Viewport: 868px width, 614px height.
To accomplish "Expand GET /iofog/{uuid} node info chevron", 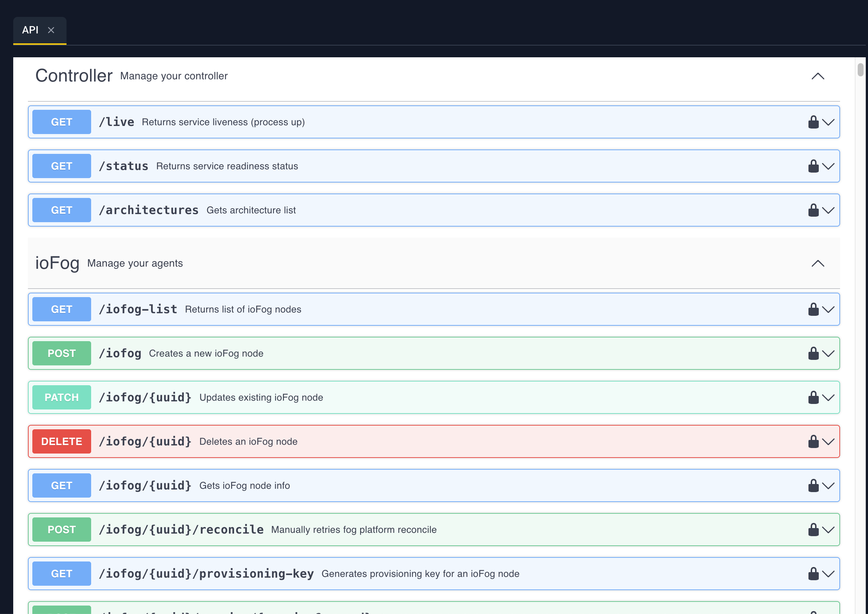I will pos(828,486).
